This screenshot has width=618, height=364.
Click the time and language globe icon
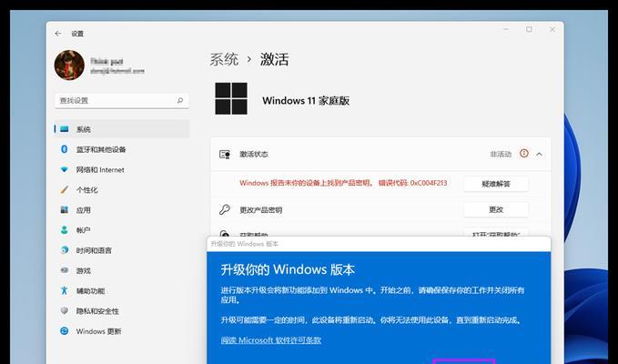pos(65,250)
